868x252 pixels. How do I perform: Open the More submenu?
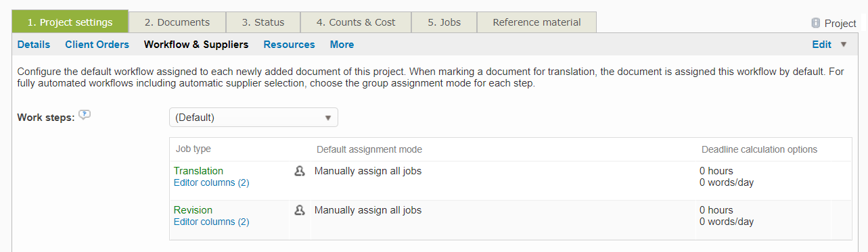(x=342, y=45)
